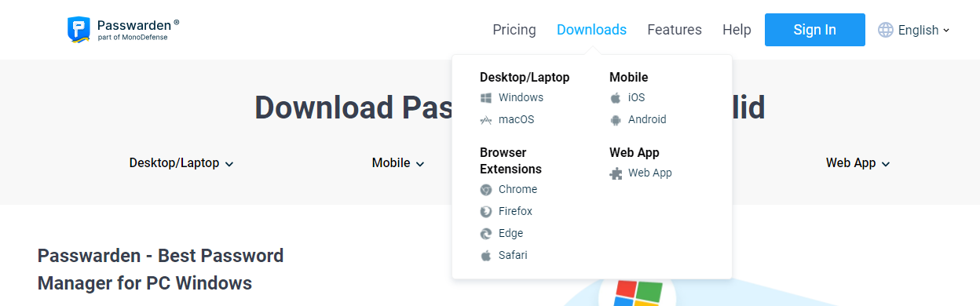The height and width of the screenshot is (306, 980).
Task: Click the globe language icon
Action: click(x=886, y=30)
